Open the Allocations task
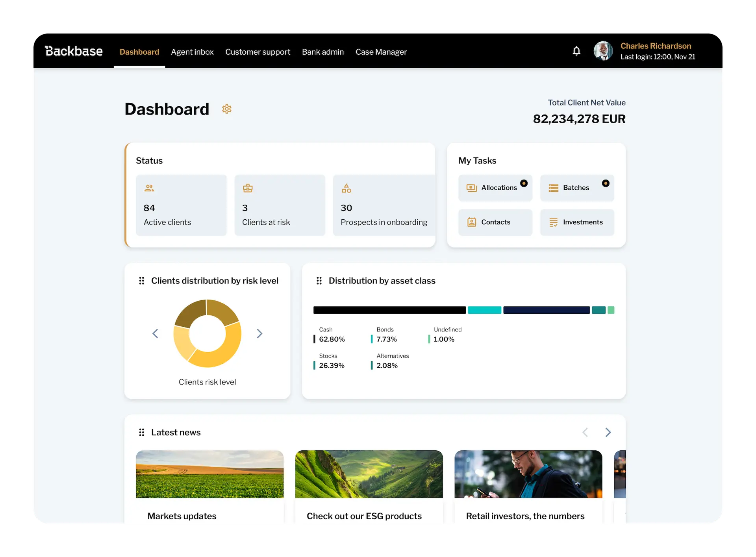 [x=495, y=188]
